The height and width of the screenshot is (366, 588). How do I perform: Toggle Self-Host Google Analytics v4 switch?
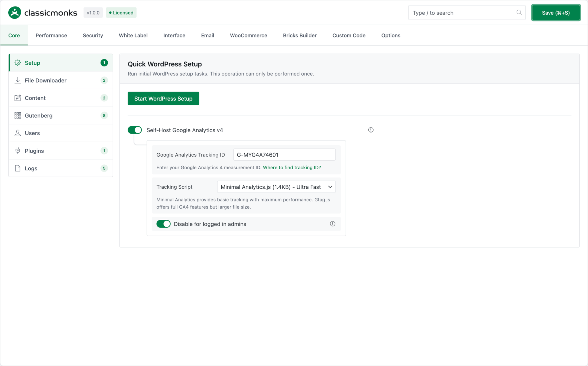[135, 130]
